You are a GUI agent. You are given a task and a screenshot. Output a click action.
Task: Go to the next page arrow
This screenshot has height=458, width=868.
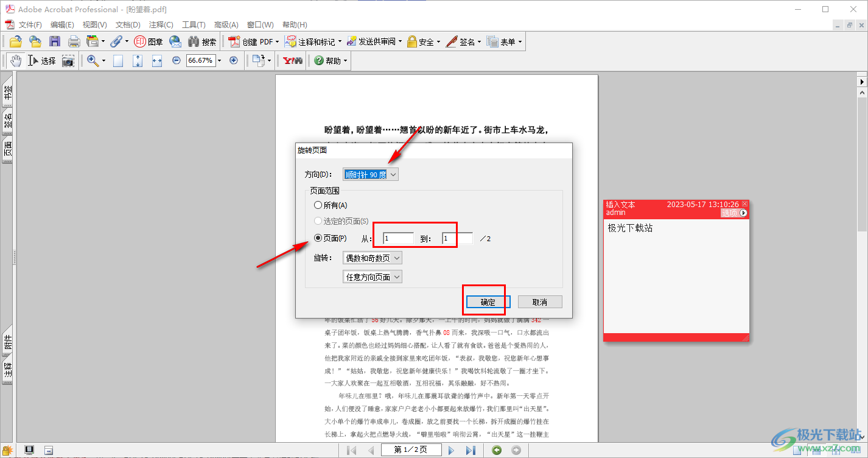click(x=451, y=450)
